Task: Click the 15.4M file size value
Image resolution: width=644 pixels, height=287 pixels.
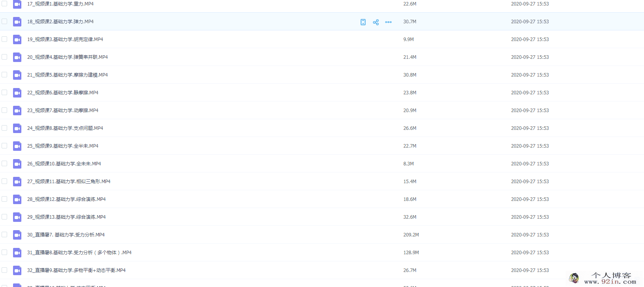Action: 410,182
